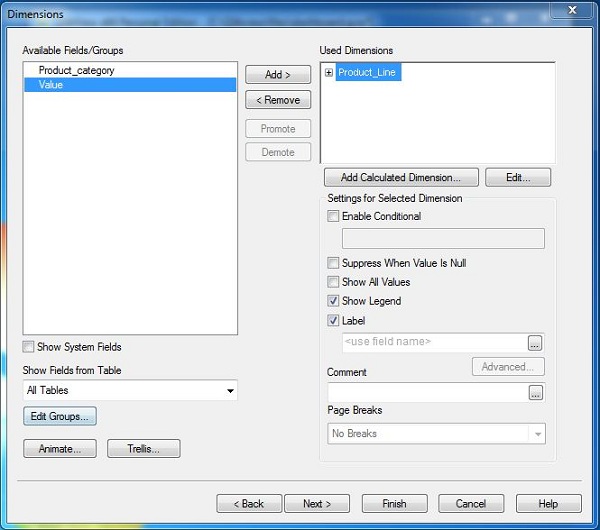
Task: Toggle the Label checkbox
Action: (x=334, y=321)
